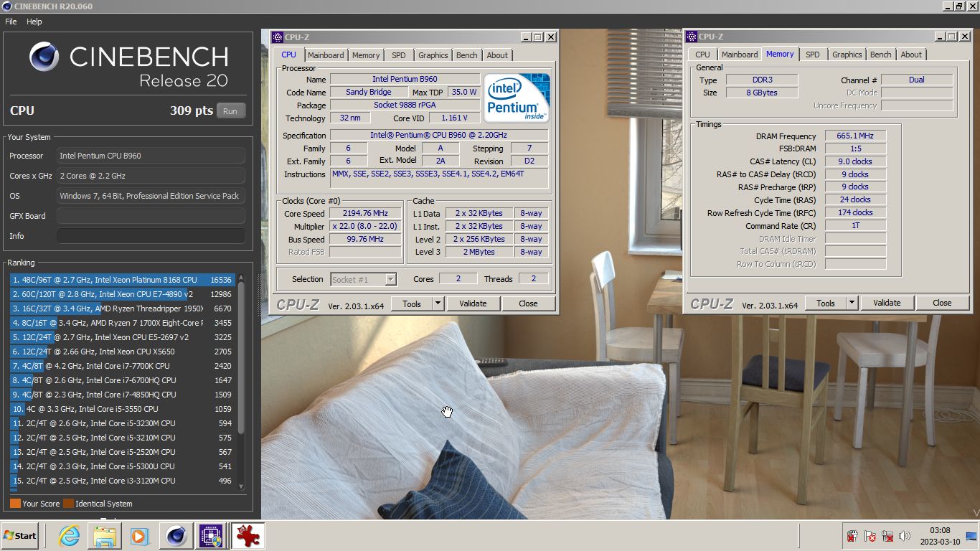980x551 pixels.
Task: Click the safely remove hardware tray icon
Action: 852,536
